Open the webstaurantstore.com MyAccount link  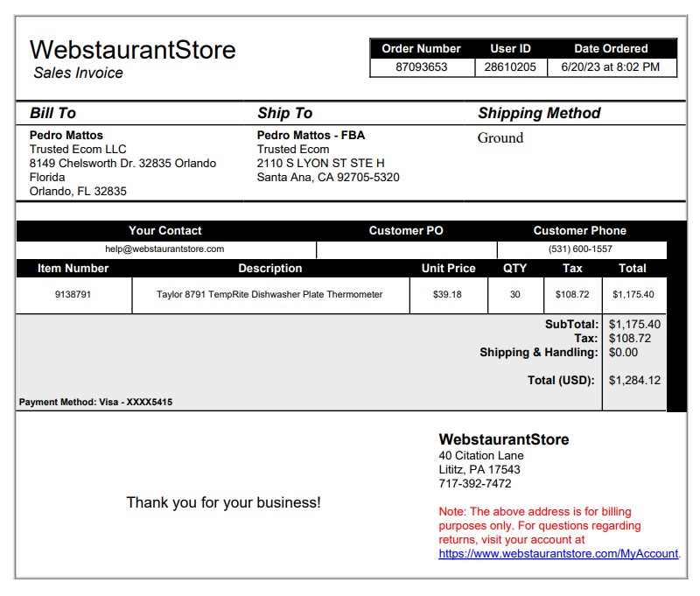[558, 554]
